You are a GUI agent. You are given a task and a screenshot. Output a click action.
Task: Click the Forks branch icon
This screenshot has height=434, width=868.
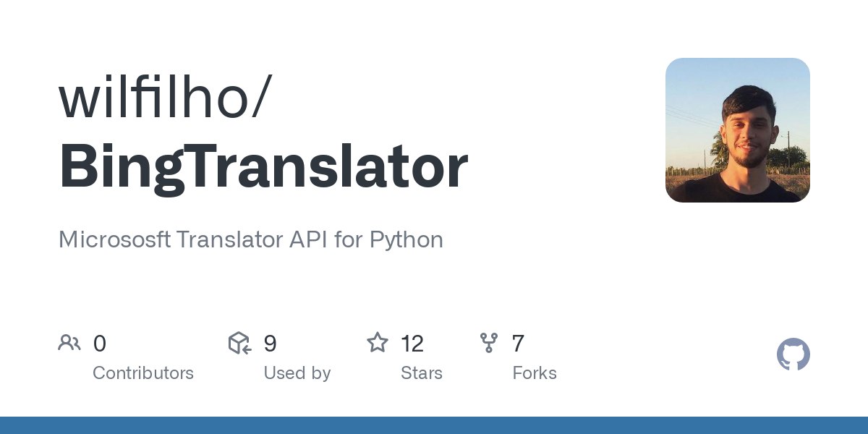click(x=489, y=343)
